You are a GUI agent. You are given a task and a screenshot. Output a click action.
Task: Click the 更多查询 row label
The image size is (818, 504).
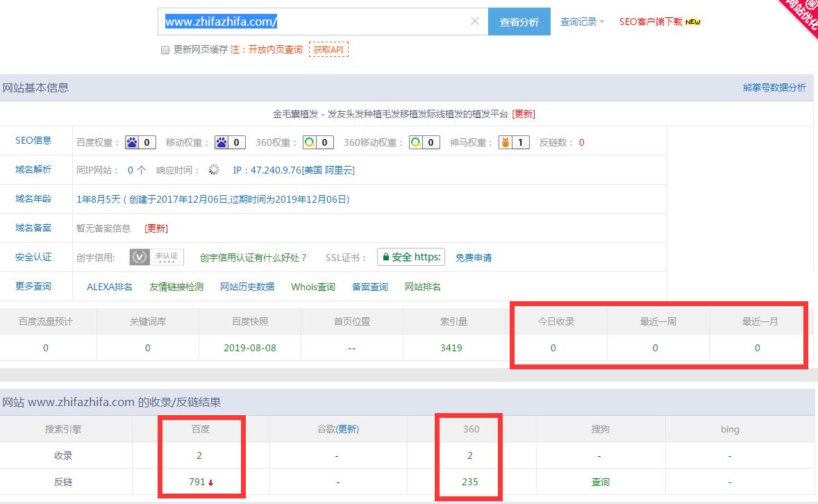(x=33, y=287)
